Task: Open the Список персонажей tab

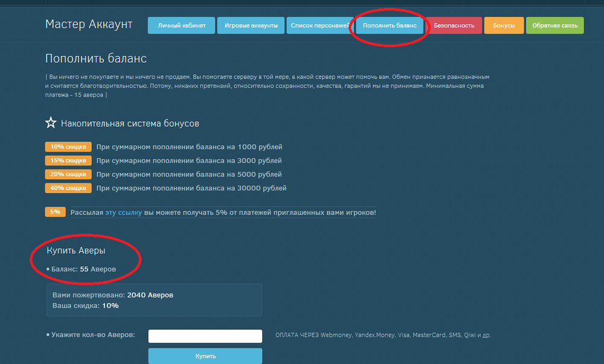Action: 319,25
